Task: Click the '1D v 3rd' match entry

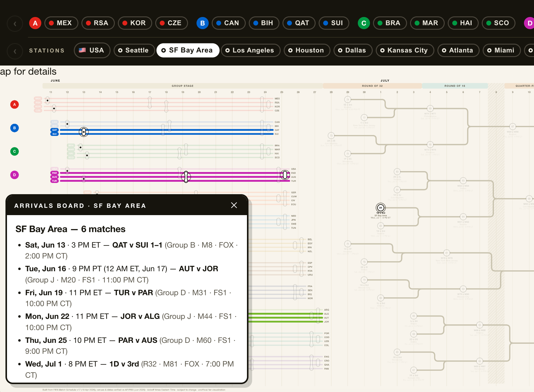Action: [x=124, y=364]
